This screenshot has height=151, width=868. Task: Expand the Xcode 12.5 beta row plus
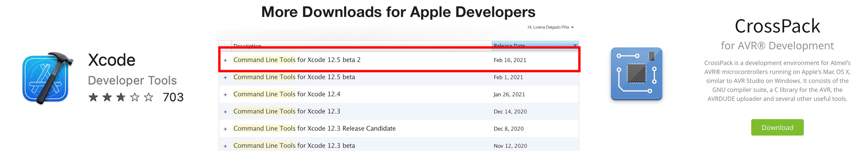pyautogui.click(x=226, y=77)
